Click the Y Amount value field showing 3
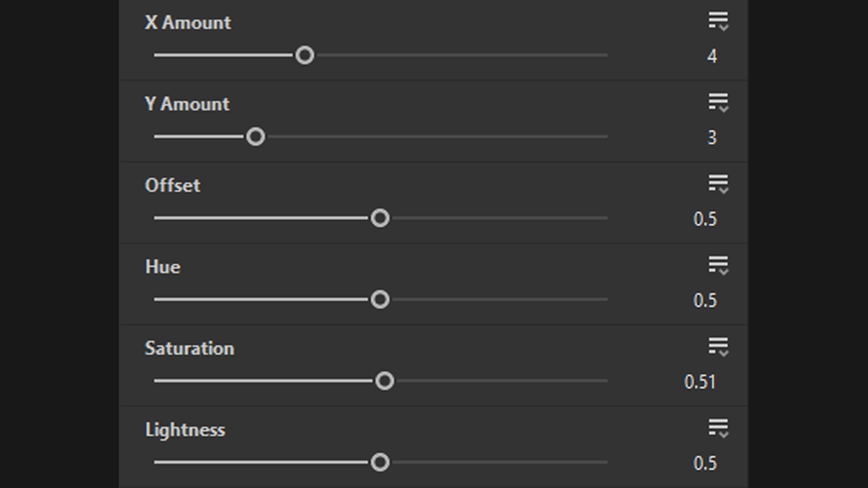The width and height of the screenshot is (868, 488). (x=712, y=138)
